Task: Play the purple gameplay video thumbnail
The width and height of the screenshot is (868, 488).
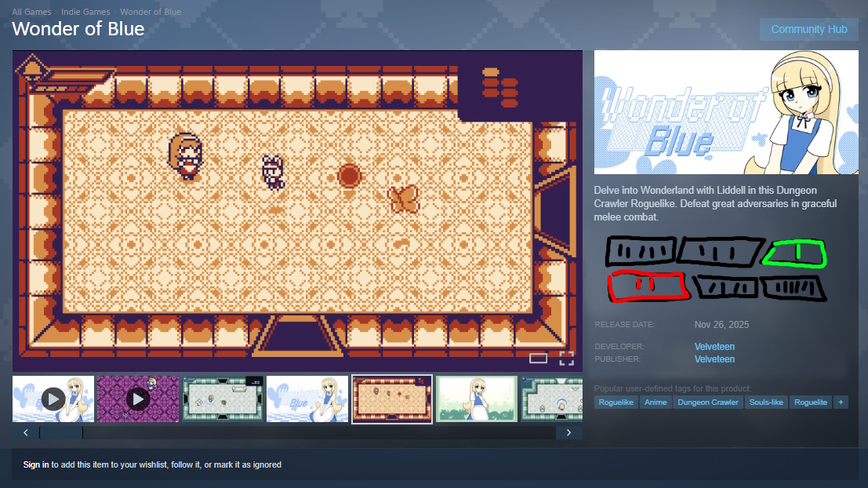Action: coord(138,399)
